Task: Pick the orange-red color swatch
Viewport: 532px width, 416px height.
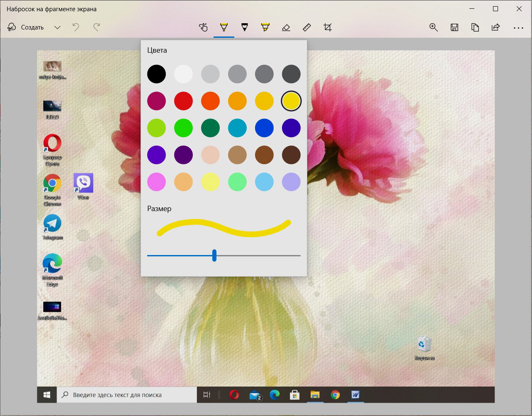Action: click(x=210, y=101)
